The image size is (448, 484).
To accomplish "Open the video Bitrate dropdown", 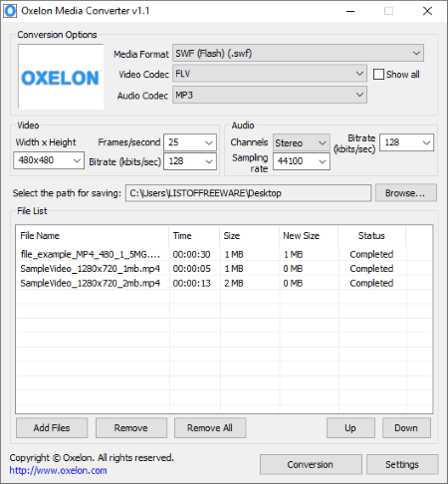I will [x=190, y=161].
